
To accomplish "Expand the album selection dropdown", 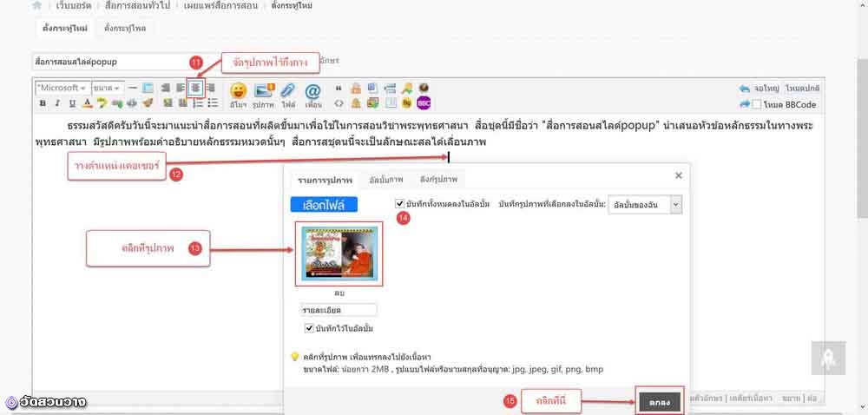I will tap(676, 203).
